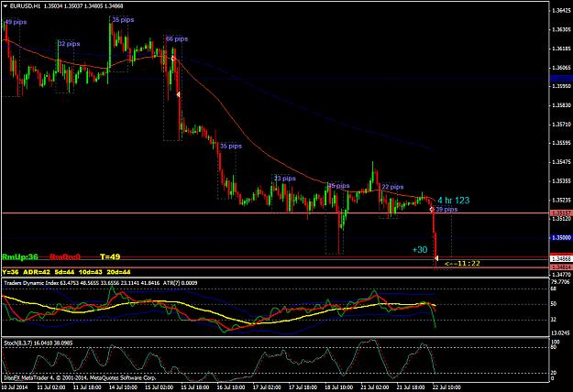
Task: Select the EURUSD,H1 chart title text
Action: coord(26,6)
